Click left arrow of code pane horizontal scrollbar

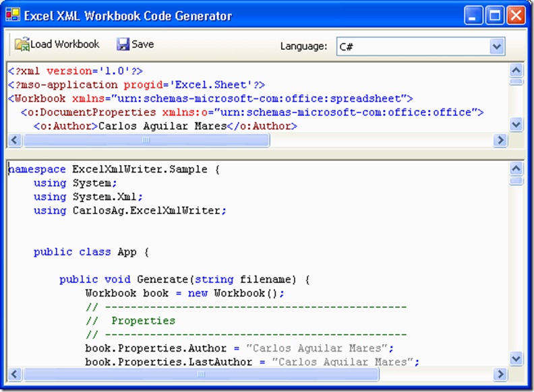[x=15, y=374]
